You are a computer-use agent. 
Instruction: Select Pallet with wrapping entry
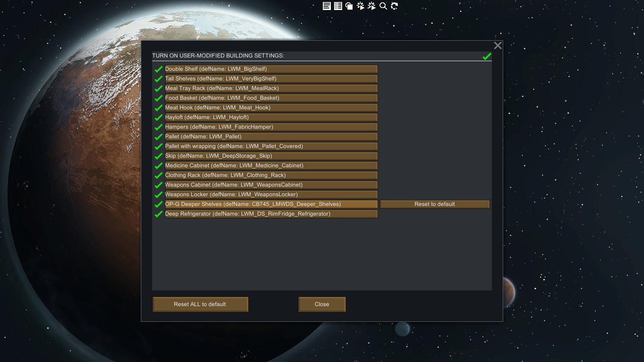click(271, 146)
